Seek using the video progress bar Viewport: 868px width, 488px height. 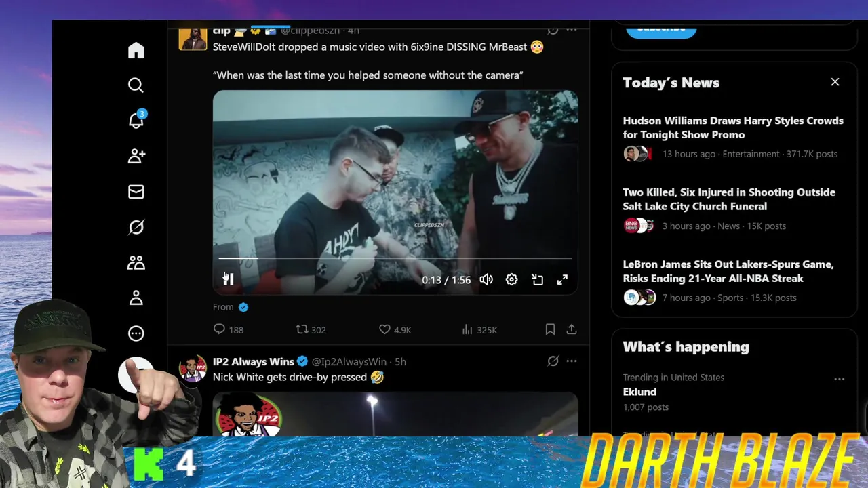tap(395, 258)
